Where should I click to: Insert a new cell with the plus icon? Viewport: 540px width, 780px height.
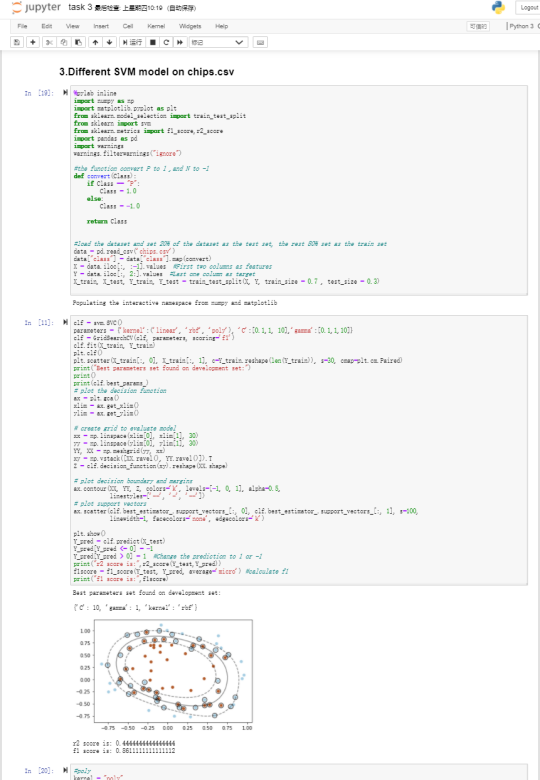point(33,42)
